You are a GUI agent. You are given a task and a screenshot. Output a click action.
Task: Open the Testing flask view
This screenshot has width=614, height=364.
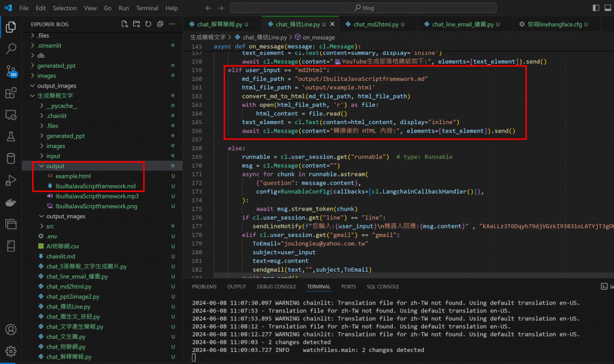click(11, 136)
